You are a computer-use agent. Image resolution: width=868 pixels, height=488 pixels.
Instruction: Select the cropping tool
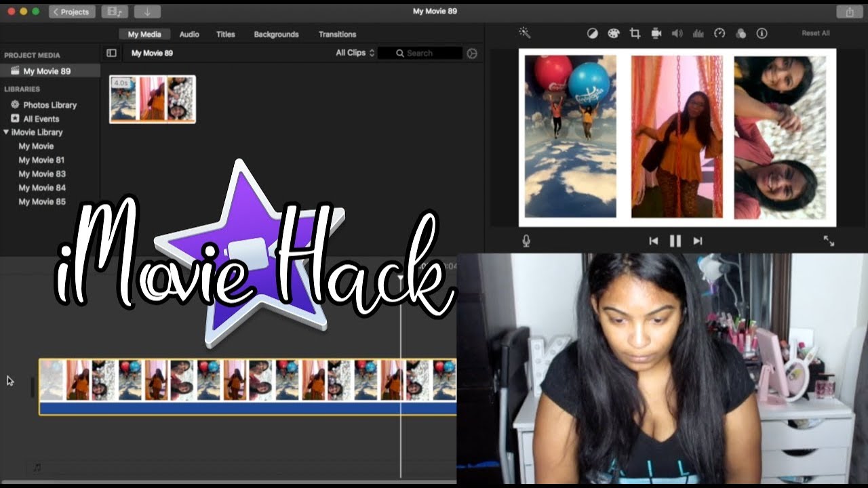point(635,33)
